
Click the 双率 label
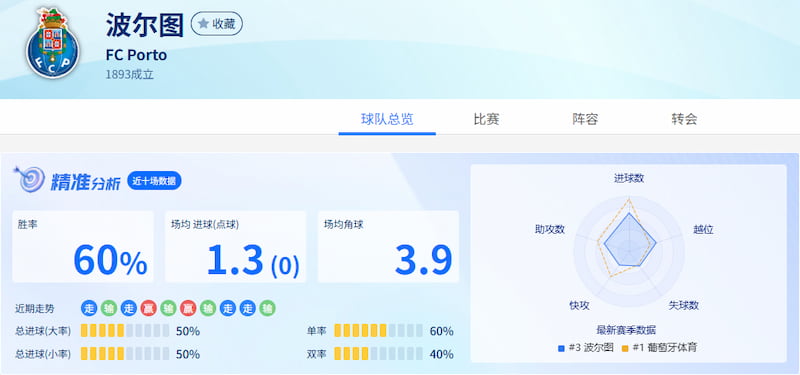pyautogui.click(x=316, y=354)
